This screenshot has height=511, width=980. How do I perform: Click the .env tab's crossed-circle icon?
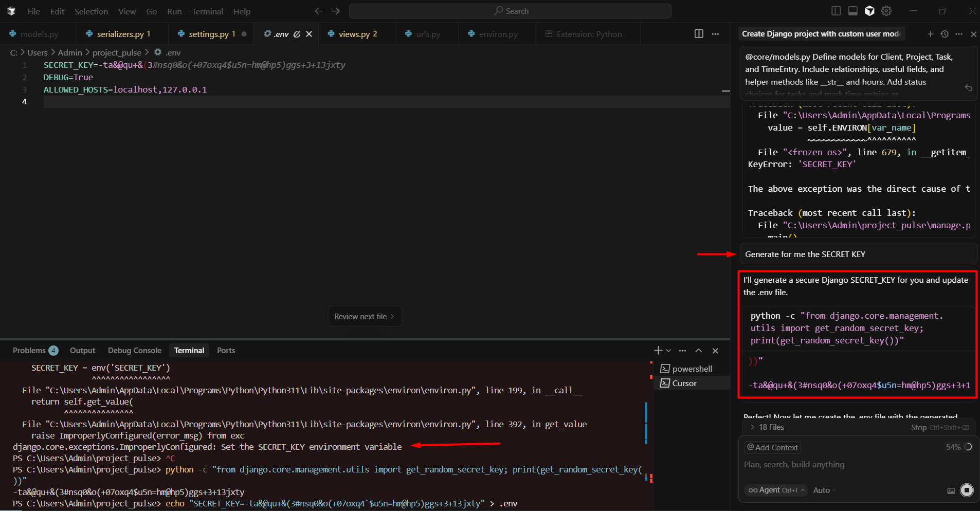297,34
